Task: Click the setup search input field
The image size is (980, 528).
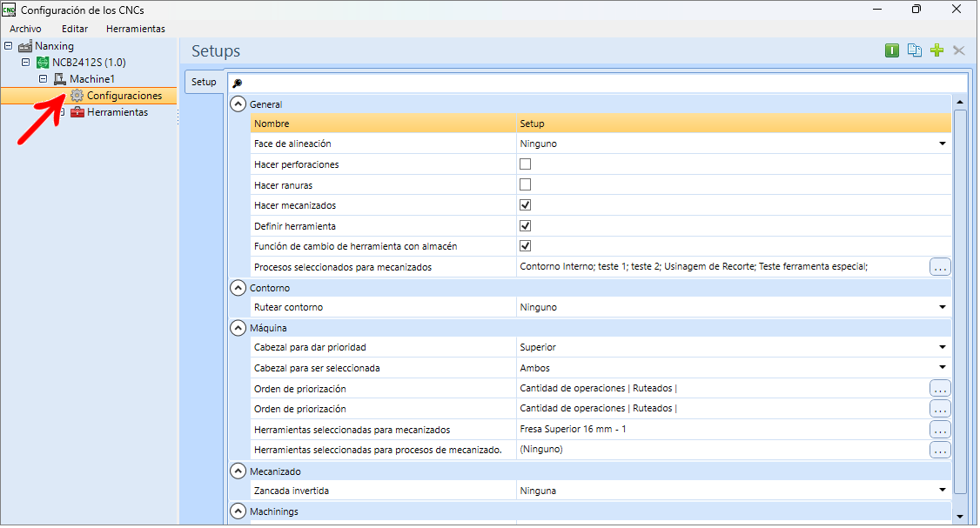Action: [598, 84]
